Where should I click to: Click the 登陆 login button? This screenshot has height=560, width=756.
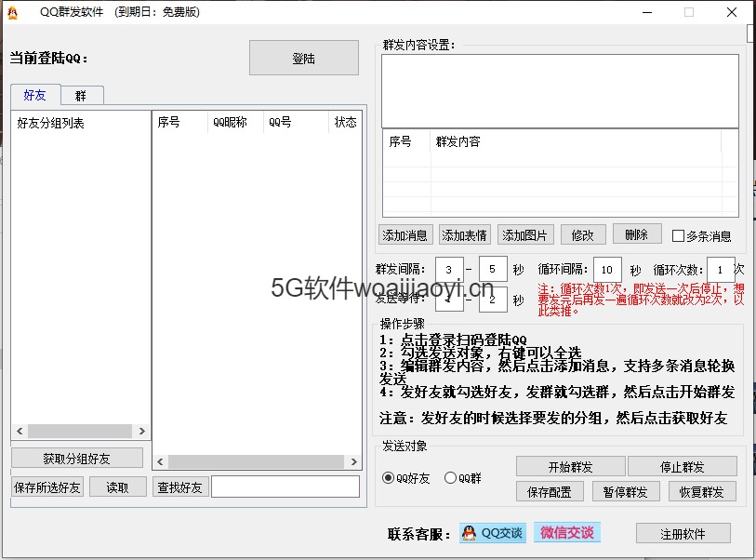[x=304, y=58]
